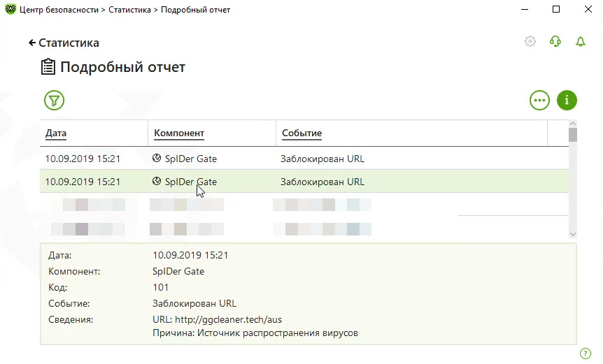
Task: Click SpIDer Gate icon in first row
Action: pyautogui.click(x=157, y=159)
